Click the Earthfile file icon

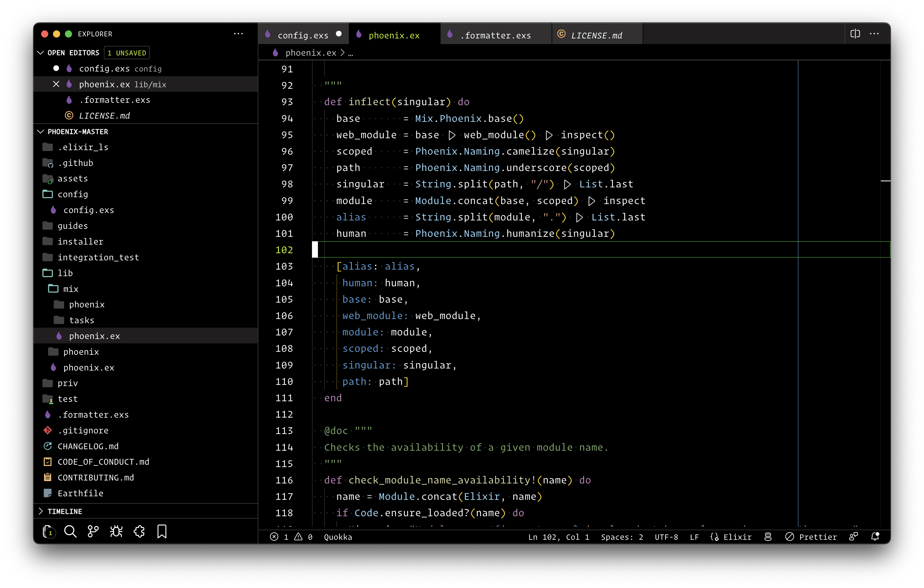48,494
